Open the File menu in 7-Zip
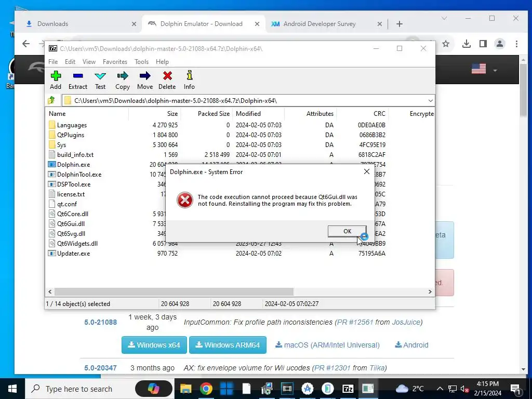Screen dimensions: 532x399 coord(53,62)
